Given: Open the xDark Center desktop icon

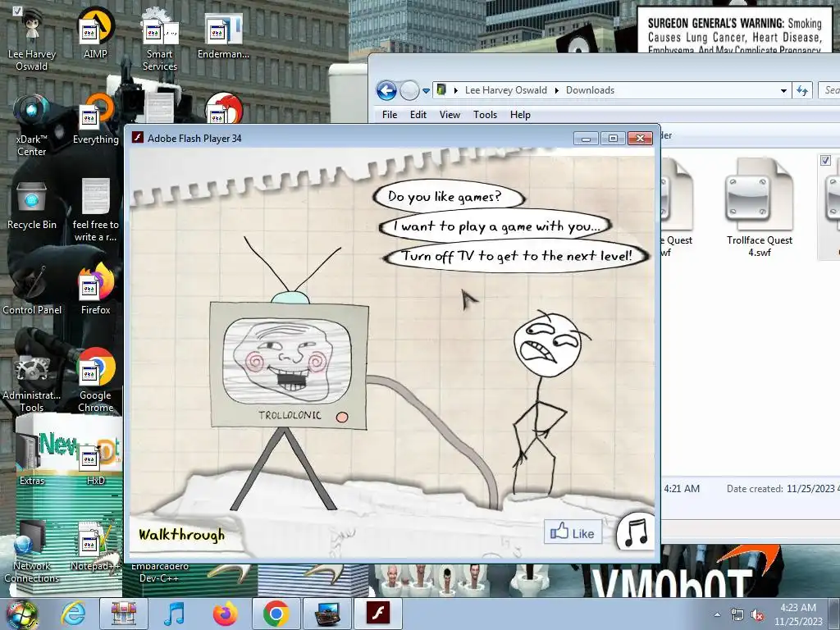Looking at the screenshot, I should (x=32, y=125).
